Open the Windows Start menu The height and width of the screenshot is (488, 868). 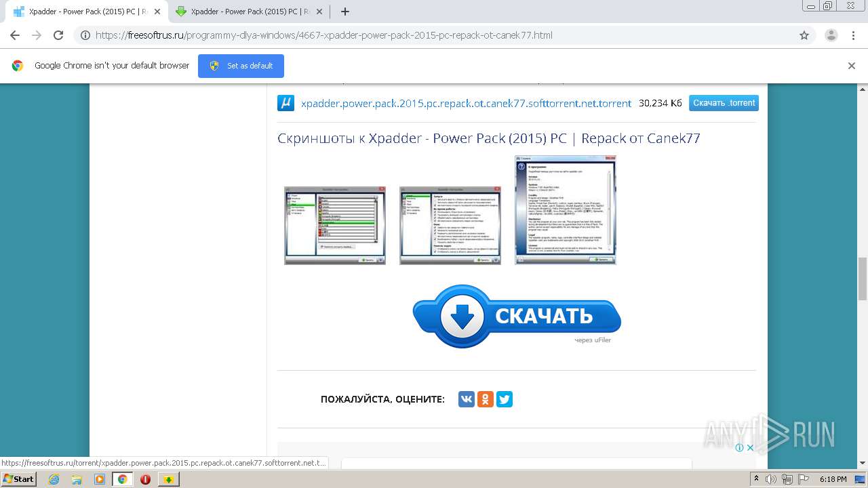coord(18,479)
